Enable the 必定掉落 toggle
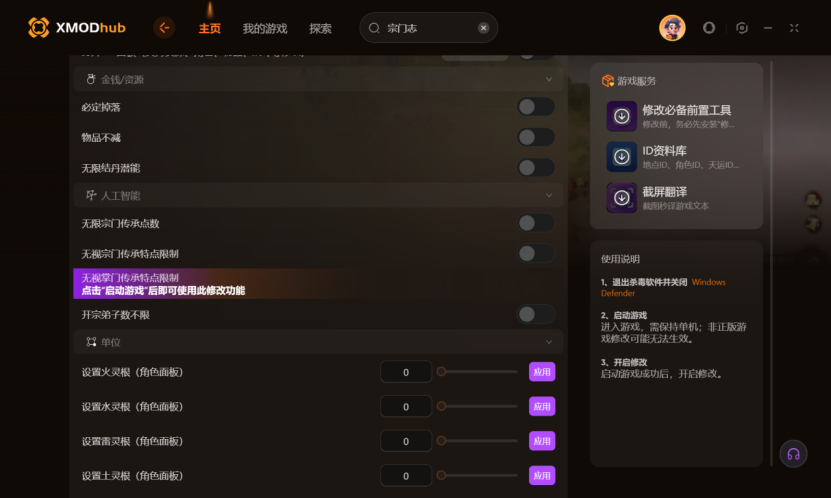 (x=536, y=107)
